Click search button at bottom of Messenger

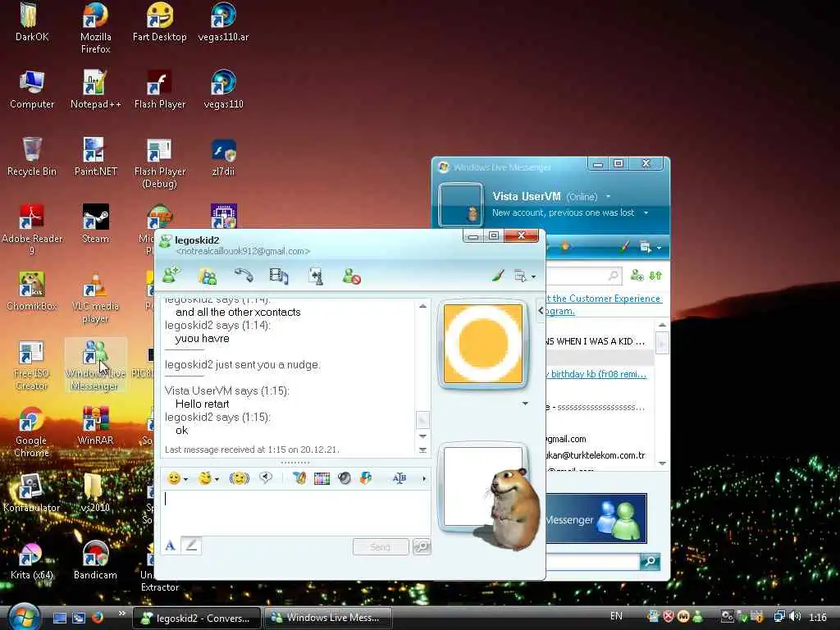tap(650, 561)
